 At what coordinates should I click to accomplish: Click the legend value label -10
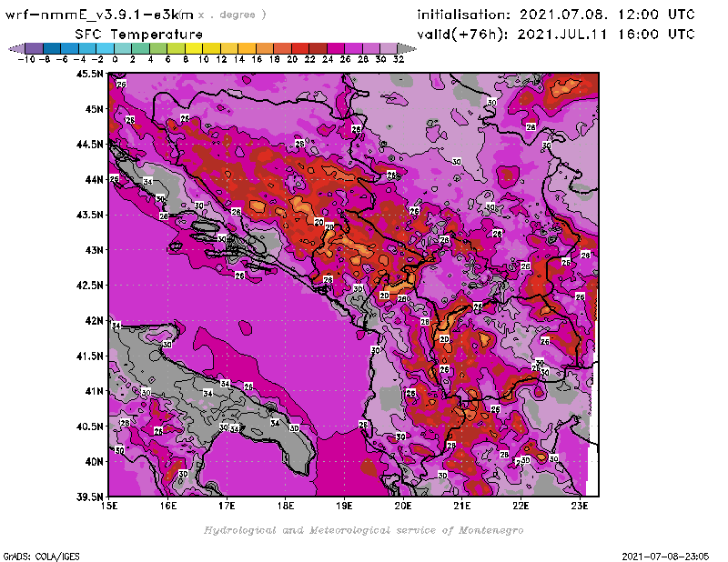click(x=26, y=59)
